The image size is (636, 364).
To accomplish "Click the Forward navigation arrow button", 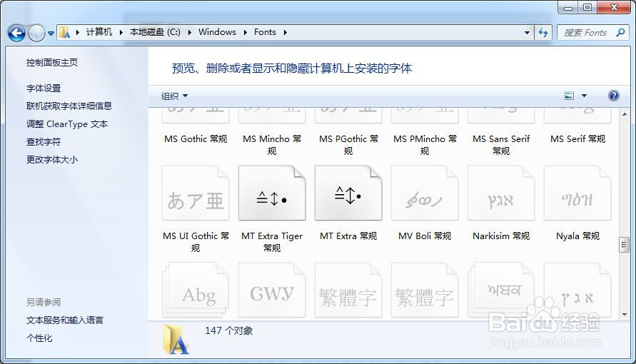I will tap(36, 33).
